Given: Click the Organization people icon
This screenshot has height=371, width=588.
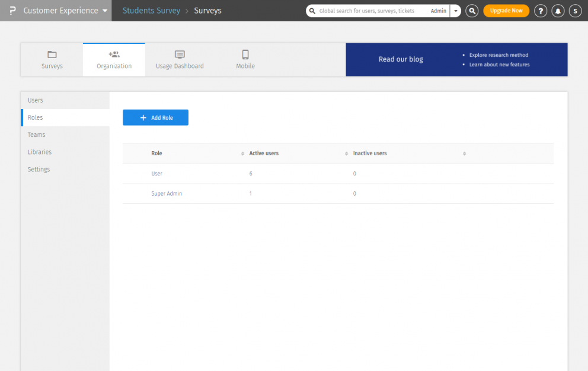Looking at the screenshot, I should [x=114, y=56].
